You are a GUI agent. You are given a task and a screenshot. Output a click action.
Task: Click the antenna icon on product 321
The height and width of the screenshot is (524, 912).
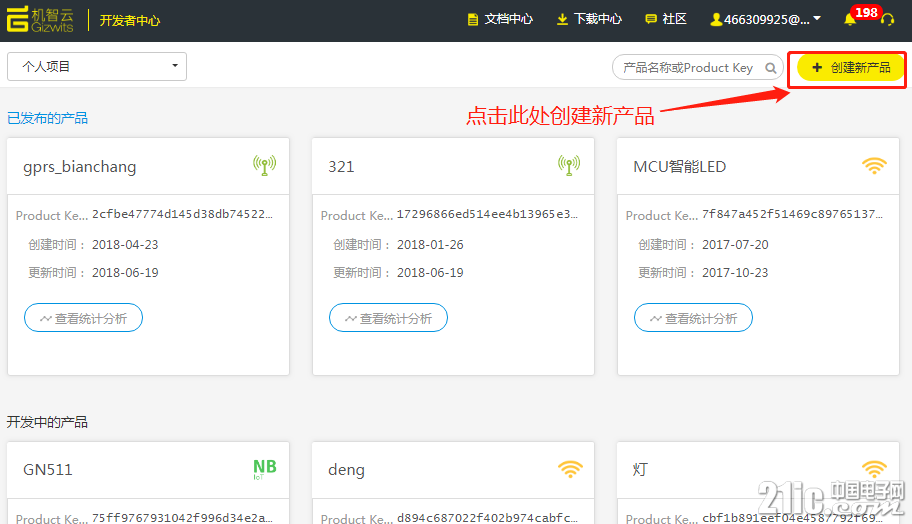(x=569, y=166)
